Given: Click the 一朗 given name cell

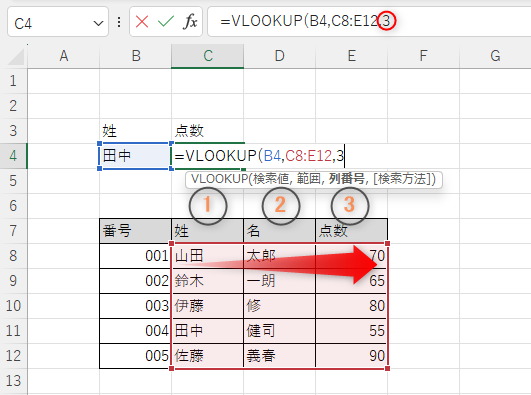Looking at the screenshot, I should pos(279,281).
